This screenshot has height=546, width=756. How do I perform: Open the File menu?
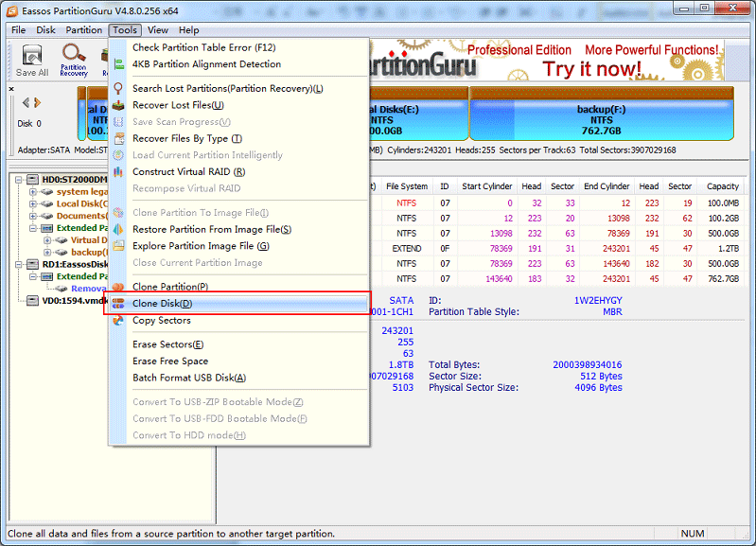(18, 30)
